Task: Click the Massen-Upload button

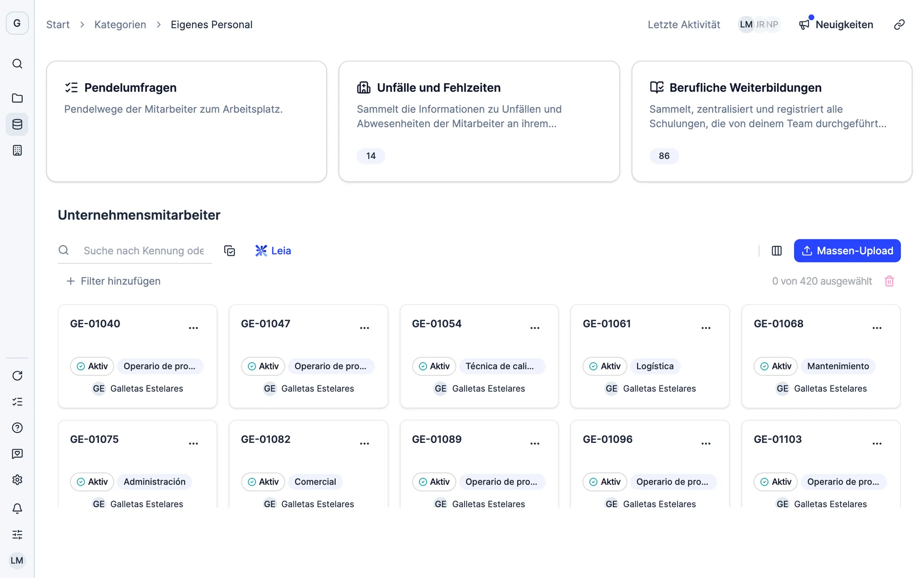Action: coord(847,251)
